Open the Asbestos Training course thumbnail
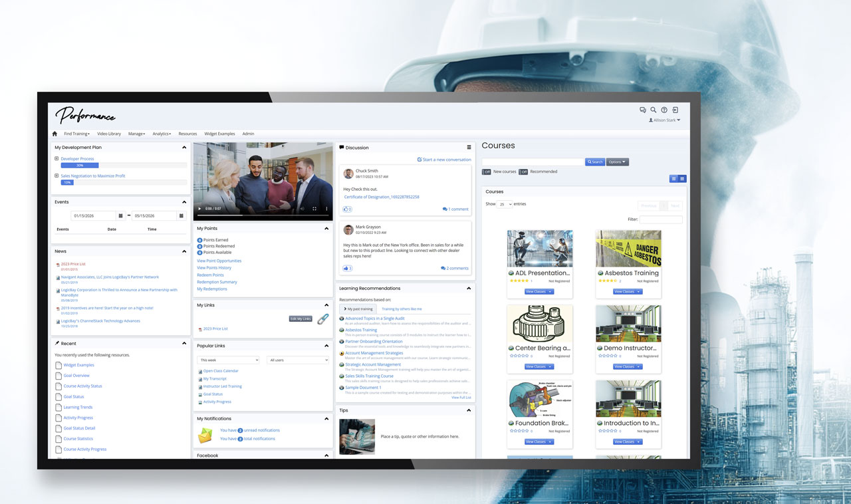This screenshot has height=504, width=851. click(628, 249)
